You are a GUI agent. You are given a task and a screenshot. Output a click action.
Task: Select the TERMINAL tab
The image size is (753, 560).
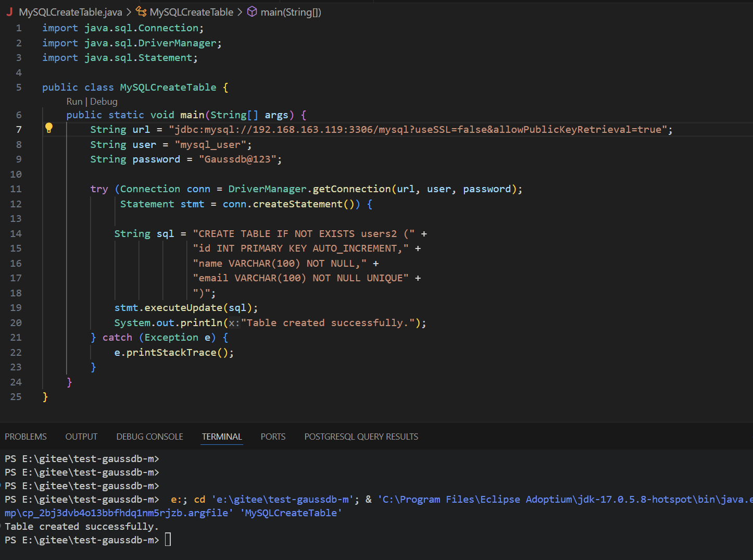coord(222,437)
